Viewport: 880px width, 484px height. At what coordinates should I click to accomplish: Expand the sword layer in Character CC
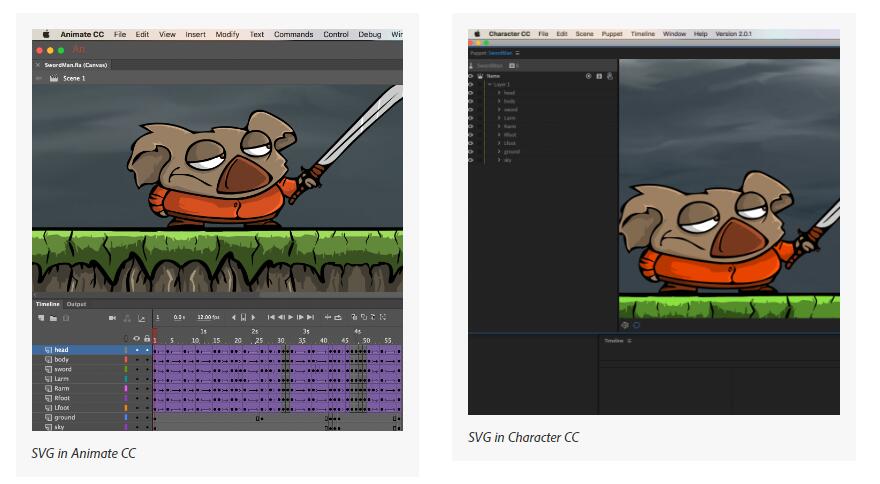[x=499, y=109]
